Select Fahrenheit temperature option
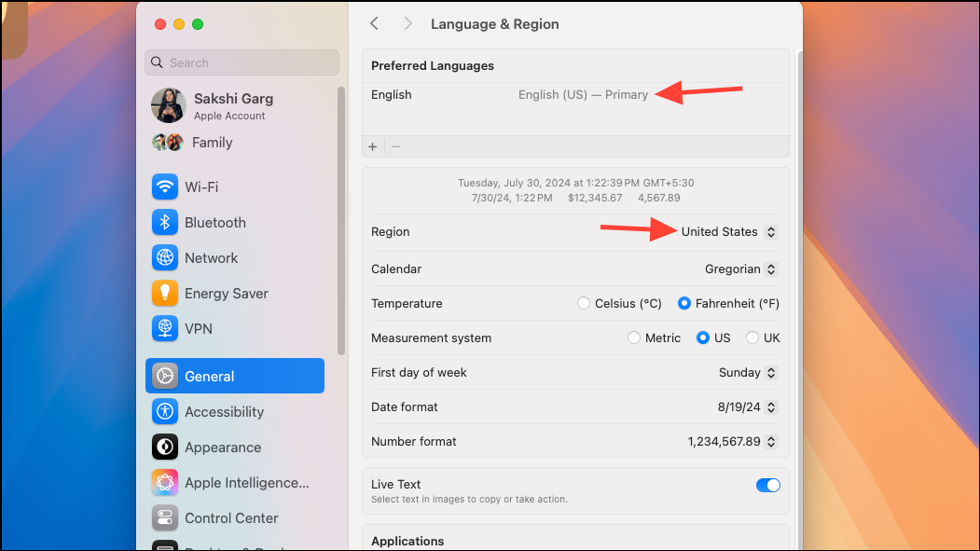Image resolution: width=980 pixels, height=551 pixels. [684, 303]
